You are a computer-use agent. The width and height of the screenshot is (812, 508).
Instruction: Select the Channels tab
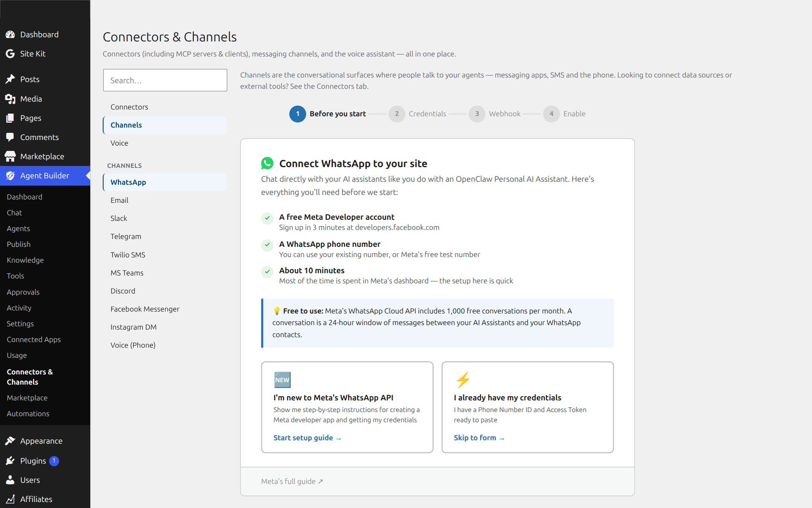[165, 125]
